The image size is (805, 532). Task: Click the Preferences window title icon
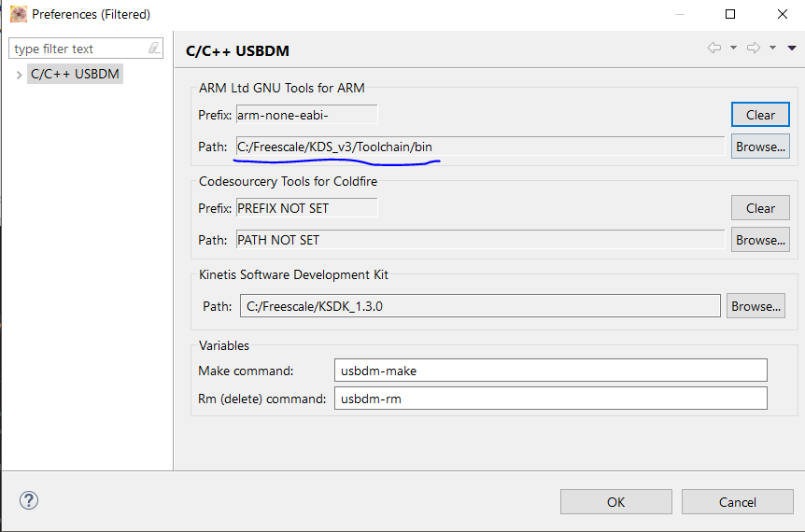click(x=18, y=14)
